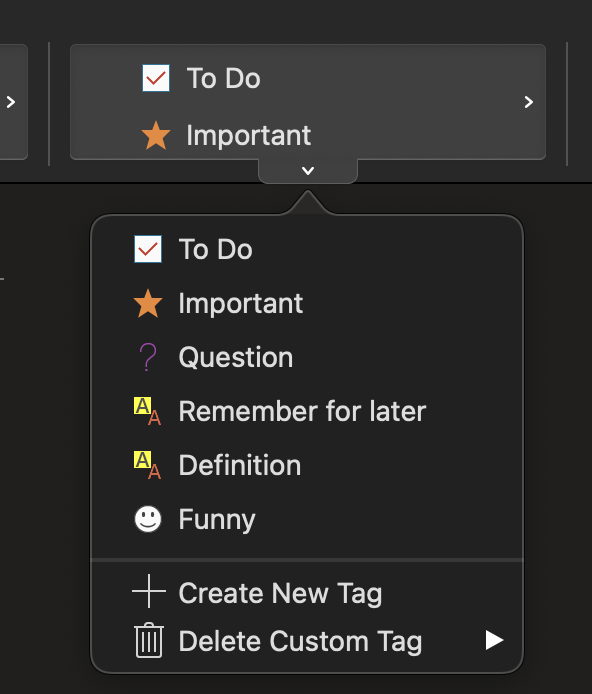Screen dimensions: 592x694
Task: Click the Important star icon in the tag gallery
Action: tap(156, 136)
